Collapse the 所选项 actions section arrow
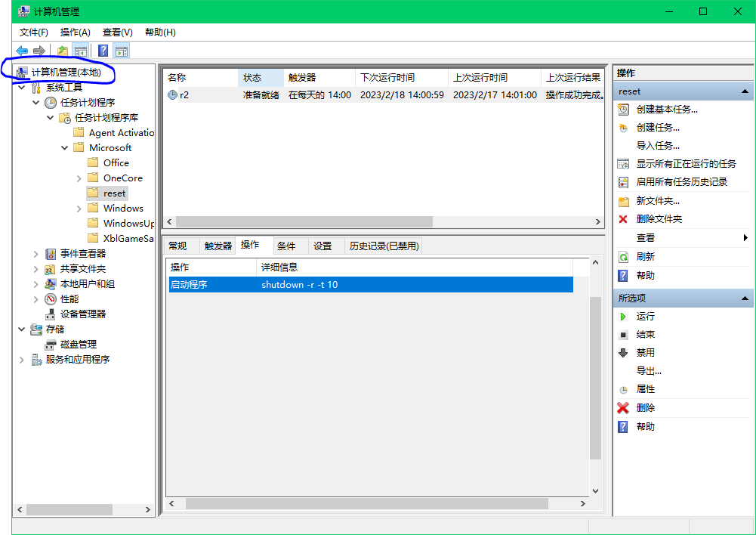 (745, 298)
